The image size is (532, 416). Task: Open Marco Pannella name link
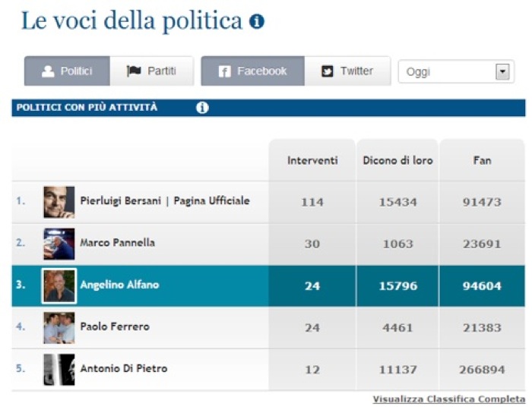117,243
